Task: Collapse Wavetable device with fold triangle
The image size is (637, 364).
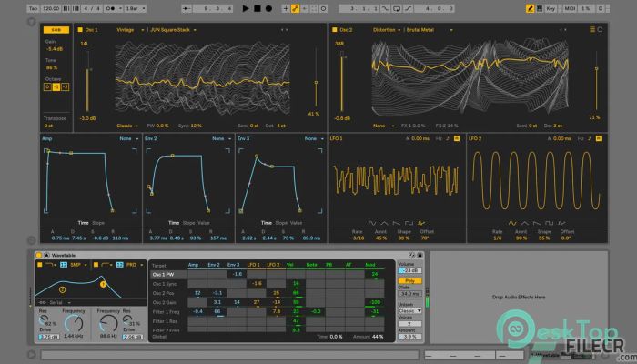Action: coord(46,255)
